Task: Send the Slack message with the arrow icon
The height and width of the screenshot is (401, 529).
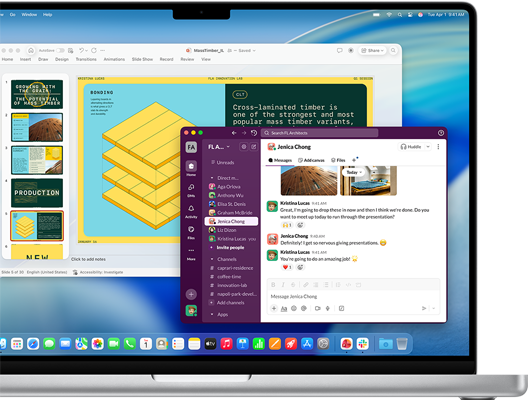Action: [x=424, y=308]
